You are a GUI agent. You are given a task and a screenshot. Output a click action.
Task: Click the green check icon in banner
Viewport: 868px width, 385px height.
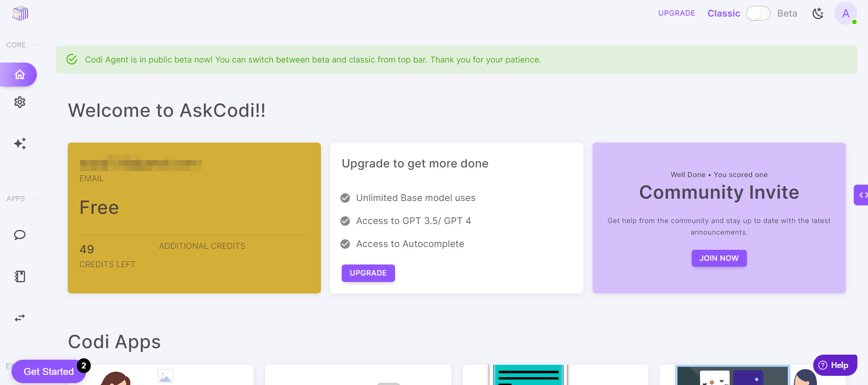click(72, 59)
